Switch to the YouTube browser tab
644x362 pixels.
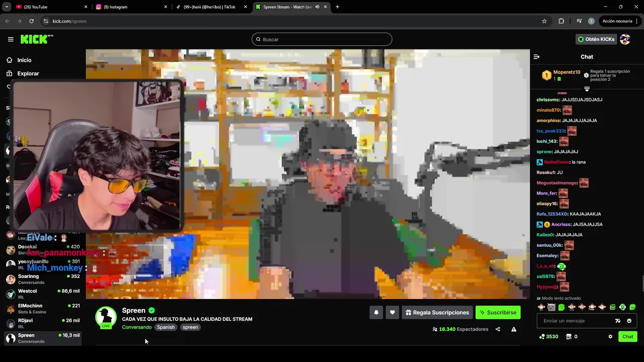pyautogui.click(x=50, y=7)
